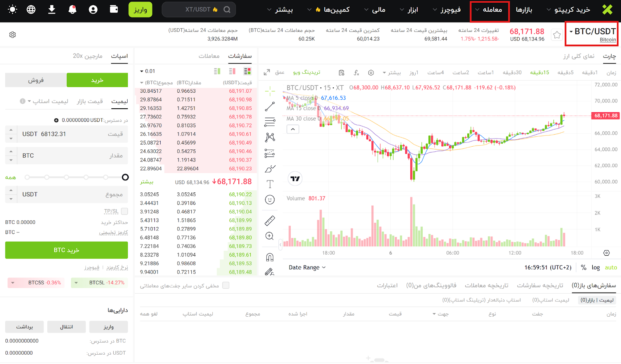The width and height of the screenshot is (621, 364).
Task: Expand the Date Range dropdown
Action: tap(307, 267)
